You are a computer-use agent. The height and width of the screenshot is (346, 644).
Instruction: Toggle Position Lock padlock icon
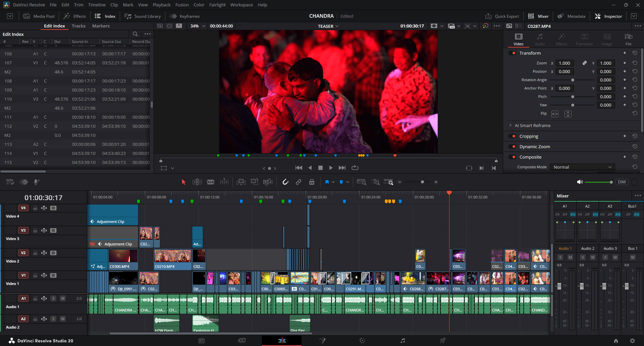tap(312, 182)
